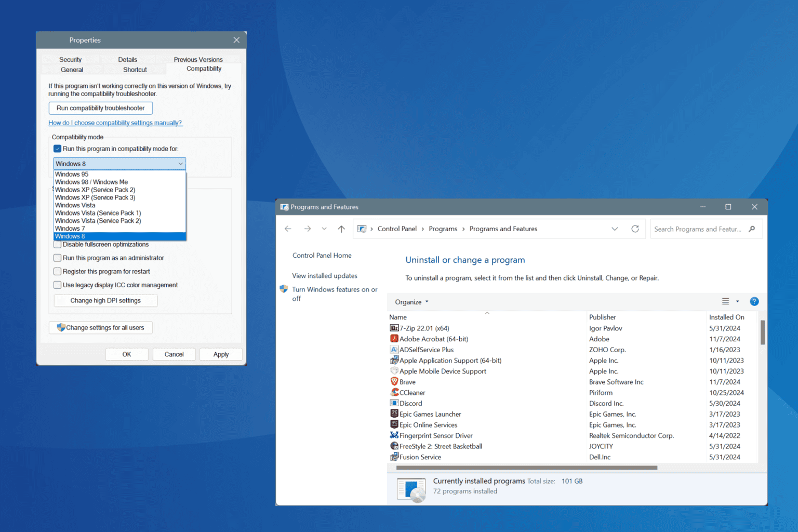Click the Adobe Acrobat program icon
Viewport: 798px width, 532px height.
coord(394,339)
